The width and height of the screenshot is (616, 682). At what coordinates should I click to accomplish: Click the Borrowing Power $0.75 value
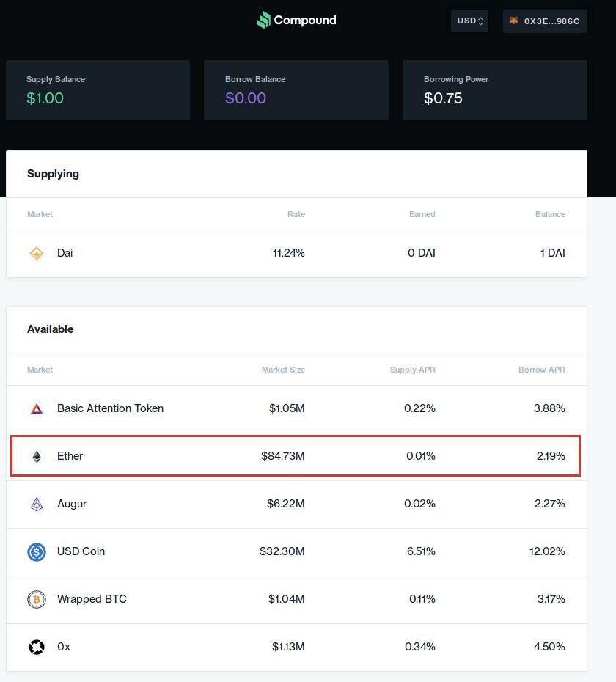[443, 98]
